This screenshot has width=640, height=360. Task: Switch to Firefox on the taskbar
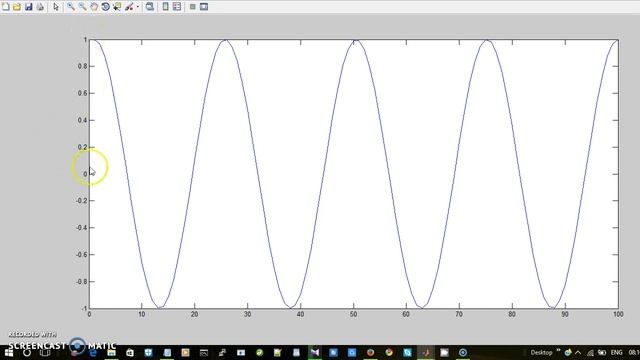click(x=370, y=353)
